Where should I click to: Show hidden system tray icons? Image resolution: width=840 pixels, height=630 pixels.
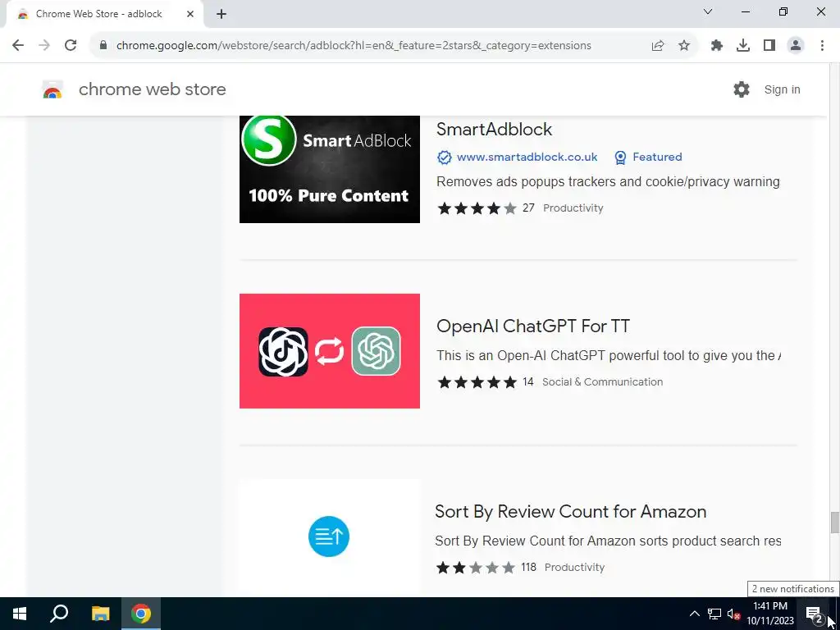tap(694, 614)
